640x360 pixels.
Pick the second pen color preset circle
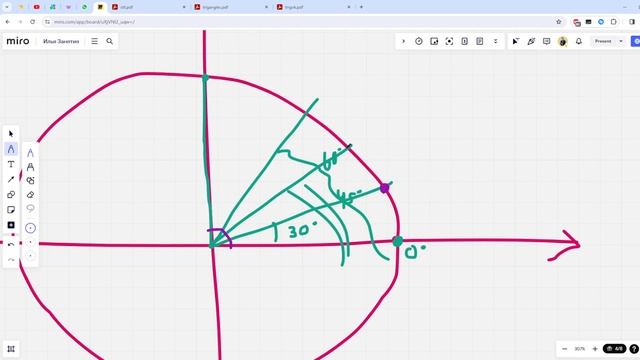[x=31, y=242]
